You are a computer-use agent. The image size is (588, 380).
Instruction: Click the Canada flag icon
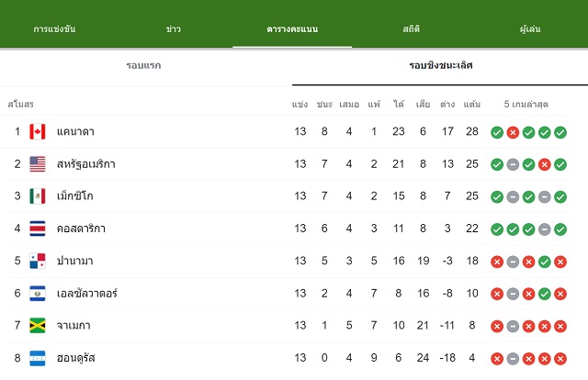pyautogui.click(x=38, y=131)
